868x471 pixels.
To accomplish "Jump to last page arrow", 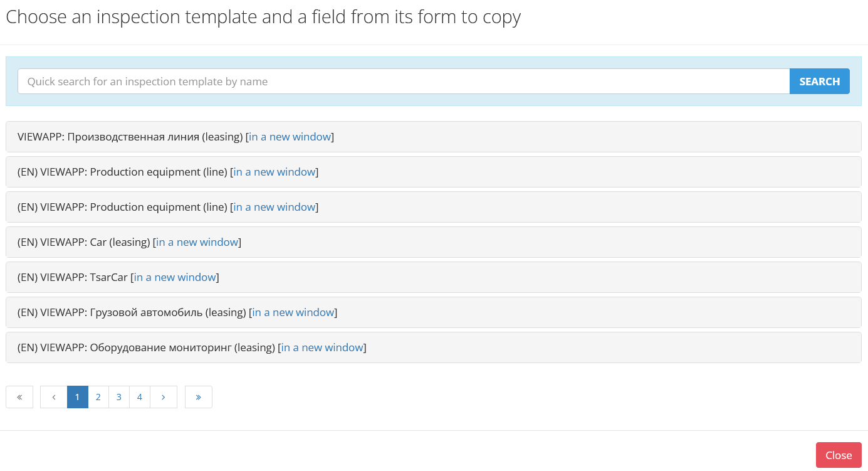I will 199,397.
